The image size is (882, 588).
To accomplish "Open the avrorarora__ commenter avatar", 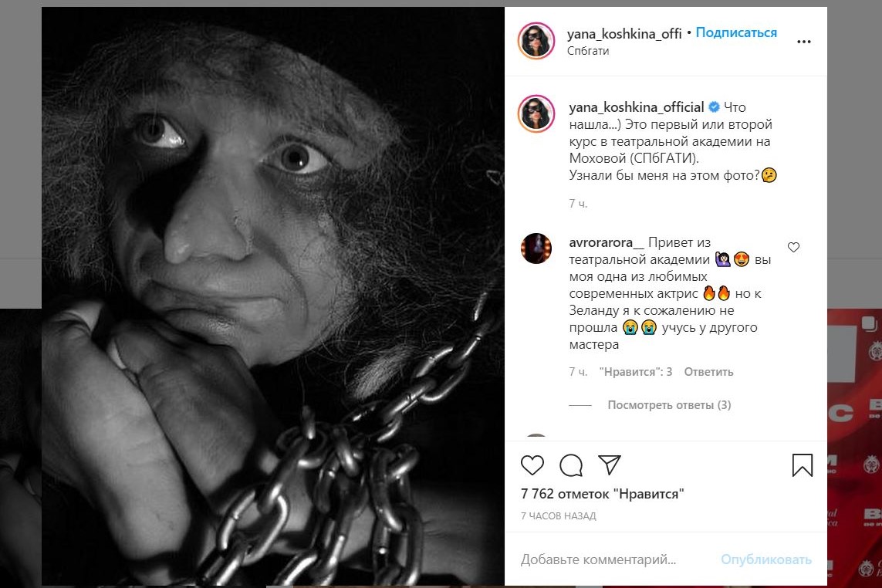I will click(x=536, y=248).
